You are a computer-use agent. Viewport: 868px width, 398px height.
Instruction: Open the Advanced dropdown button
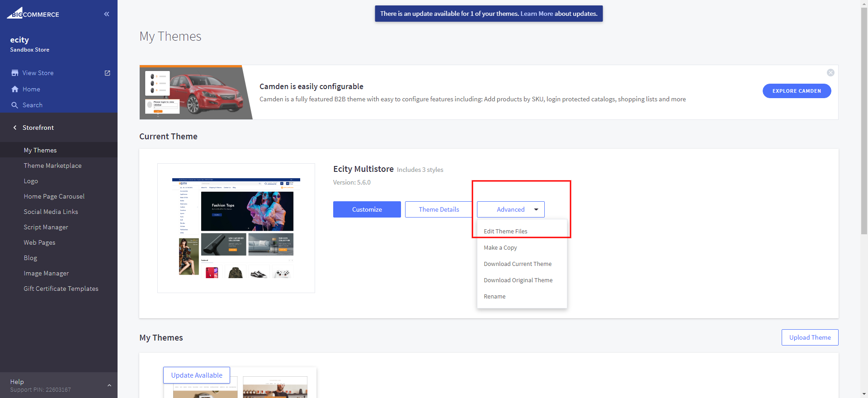[510, 209]
